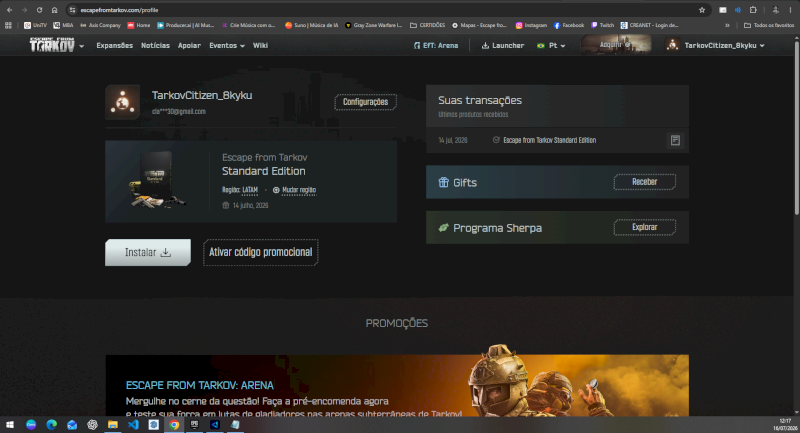Open the Wiki link in the navbar

point(260,45)
